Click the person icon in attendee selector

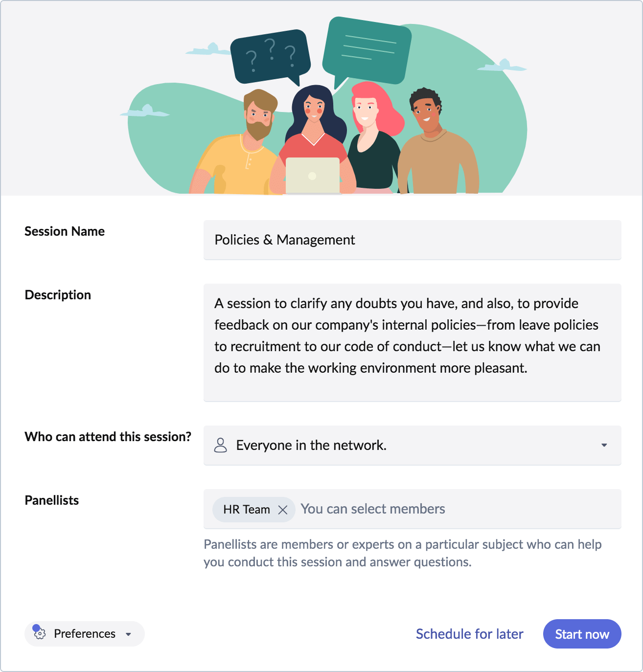coord(221,445)
